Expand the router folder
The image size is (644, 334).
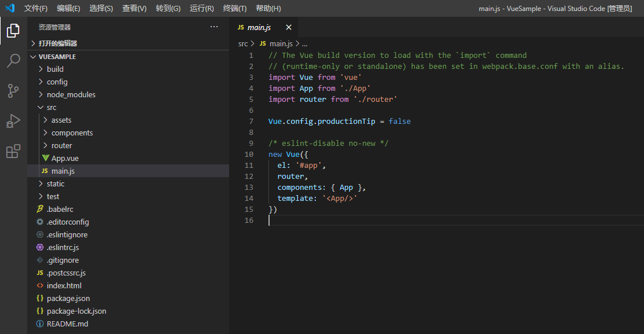tap(46, 145)
